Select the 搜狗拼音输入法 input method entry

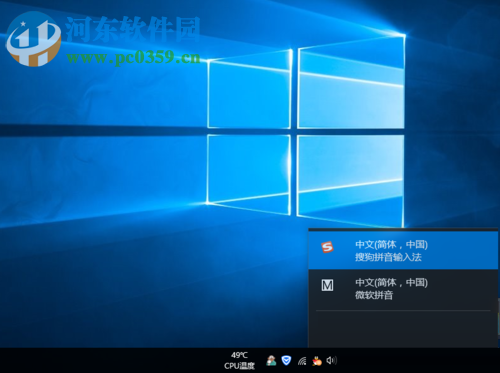[403, 250]
